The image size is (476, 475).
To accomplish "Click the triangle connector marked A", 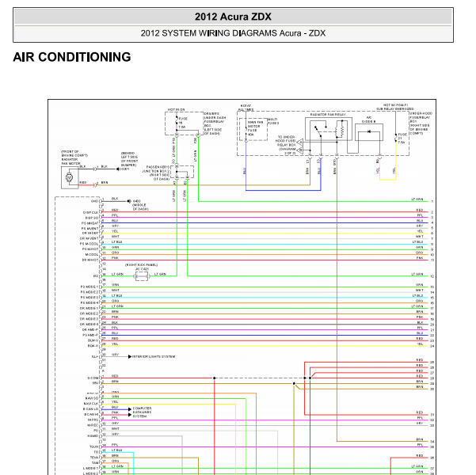I will (299, 142).
